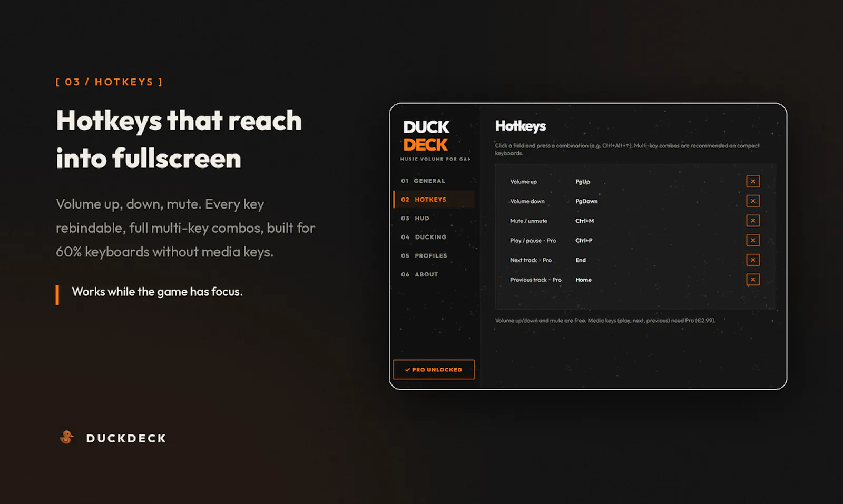Click the Next track · Pro label
The image size is (843, 504).
[531, 260]
